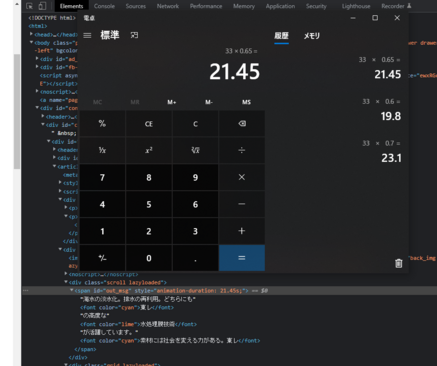Tap digit 9 on the calculator keypad
Screen dimensions: 437x366
(x=195, y=177)
